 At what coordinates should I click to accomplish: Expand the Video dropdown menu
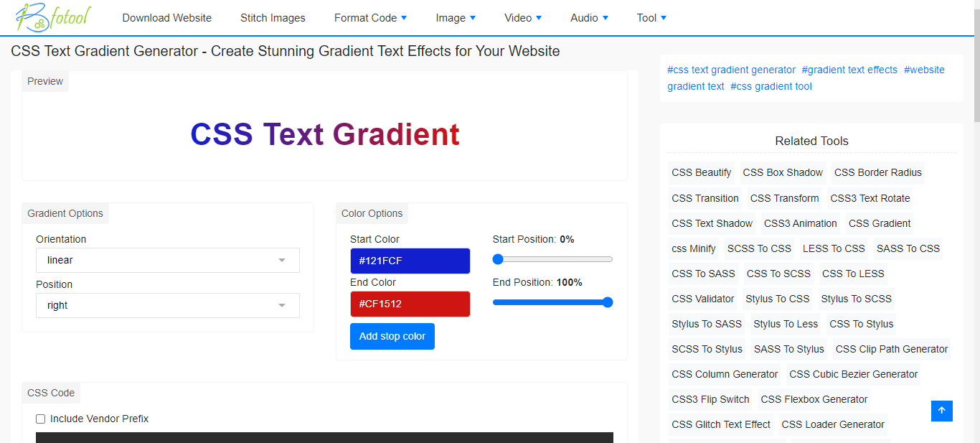pyautogui.click(x=523, y=18)
